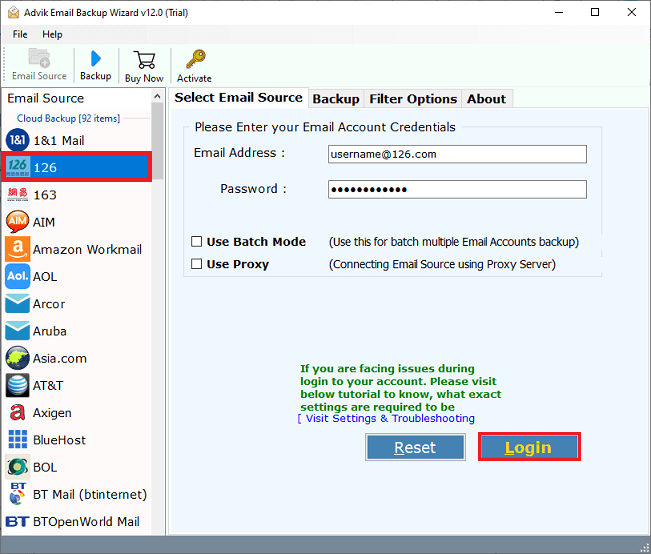This screenshot has width=651, height=554.
Task: Switch to the About tab
Action: 486,99
